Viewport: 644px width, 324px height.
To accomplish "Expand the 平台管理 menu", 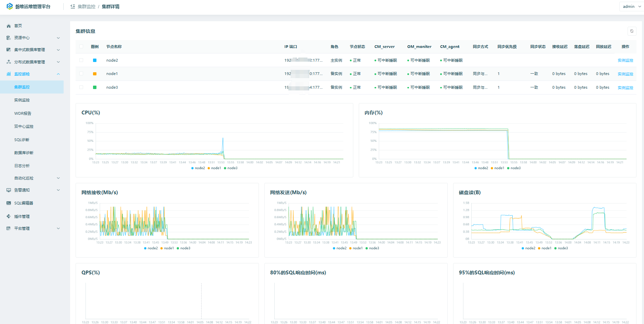I will point(58,228).
